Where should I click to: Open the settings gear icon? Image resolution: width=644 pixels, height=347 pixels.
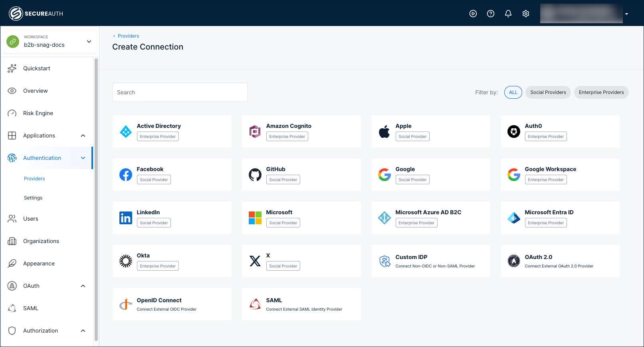(526, 14)
